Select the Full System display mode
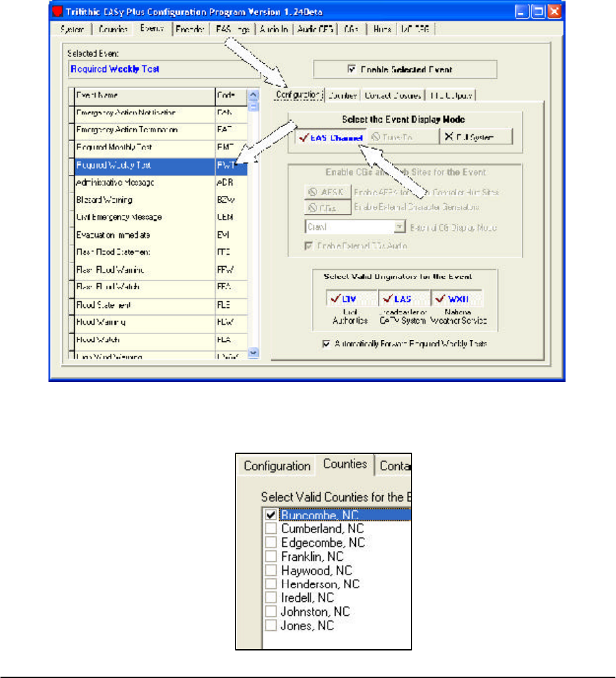Screen dimensions: 616x678 (x=476, y=137)
